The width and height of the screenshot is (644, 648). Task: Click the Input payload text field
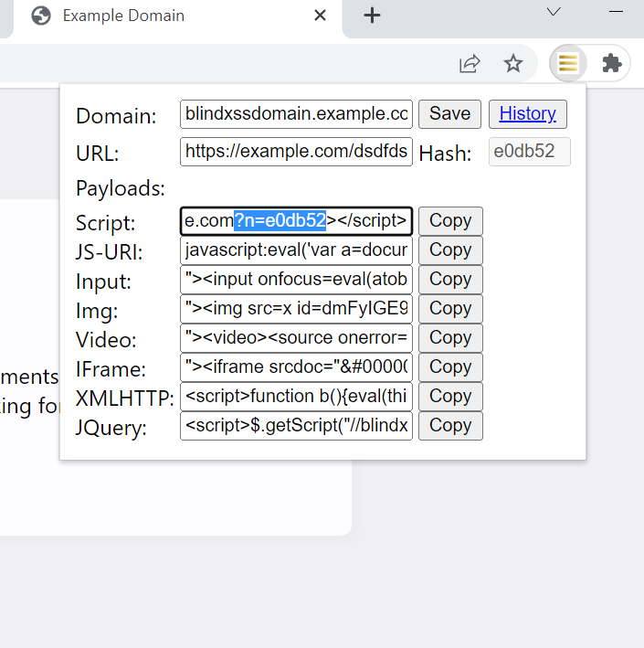point(296,280)
